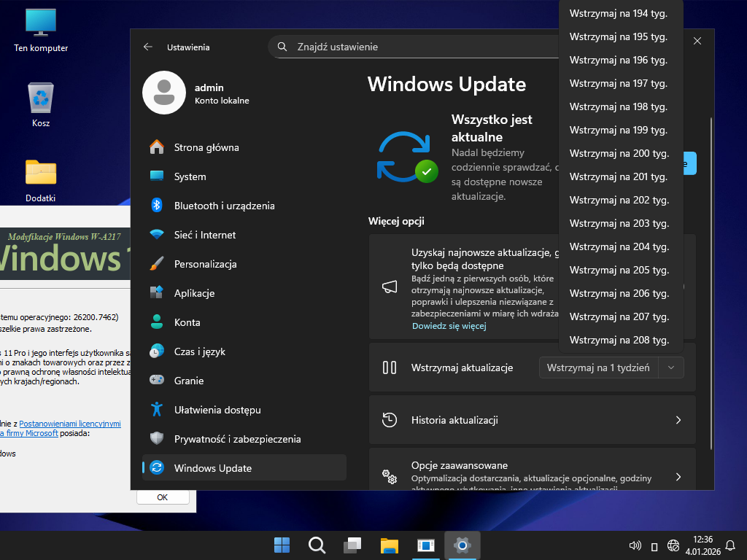The height and width of the screenshot is (560, 747).
Task: Open Ułatwienia dostępu section
Action: coord(217,410)
